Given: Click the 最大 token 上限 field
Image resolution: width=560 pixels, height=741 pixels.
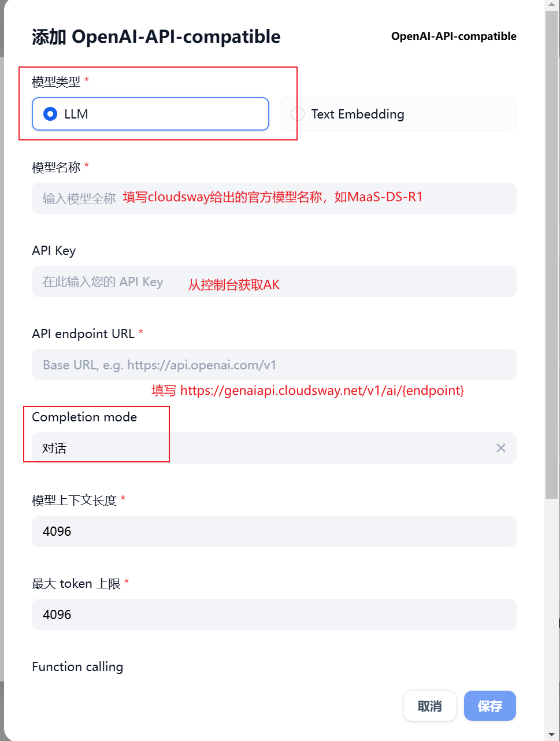Looking at the screenshot, I should pos(274,614).
